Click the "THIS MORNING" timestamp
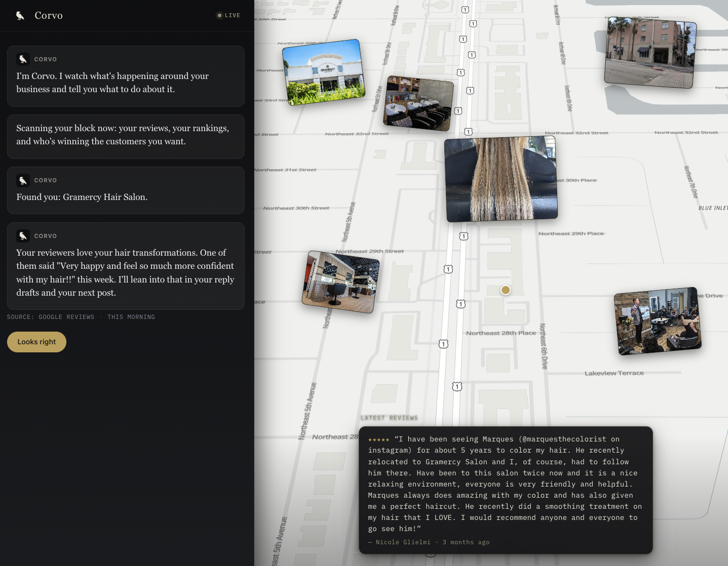Viewport: 728px width, 566px height. tap(131, 317)
